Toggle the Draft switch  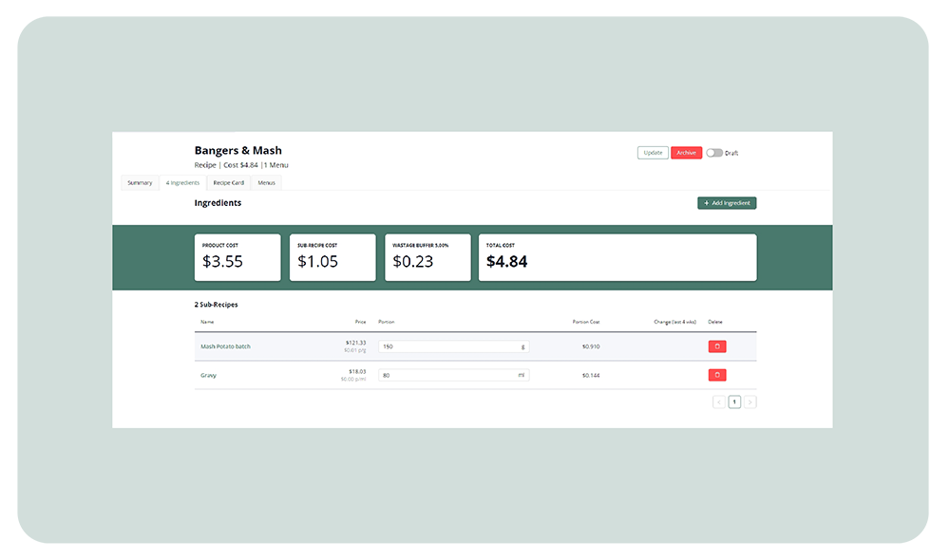[x=713, y=153]
